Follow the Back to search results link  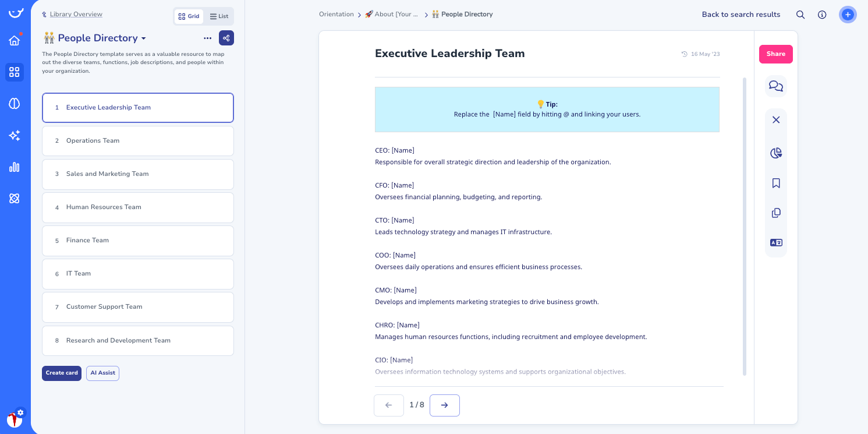click(x=741, y=15)
